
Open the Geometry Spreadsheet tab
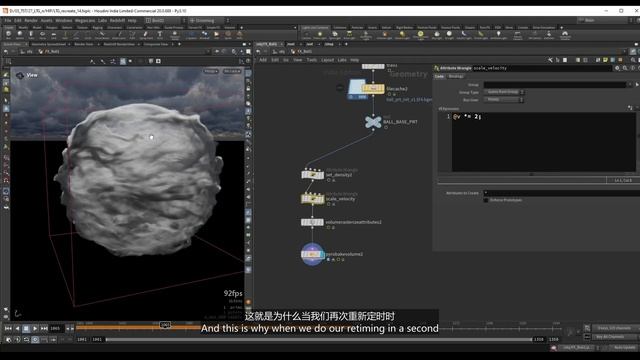point(49,44)
